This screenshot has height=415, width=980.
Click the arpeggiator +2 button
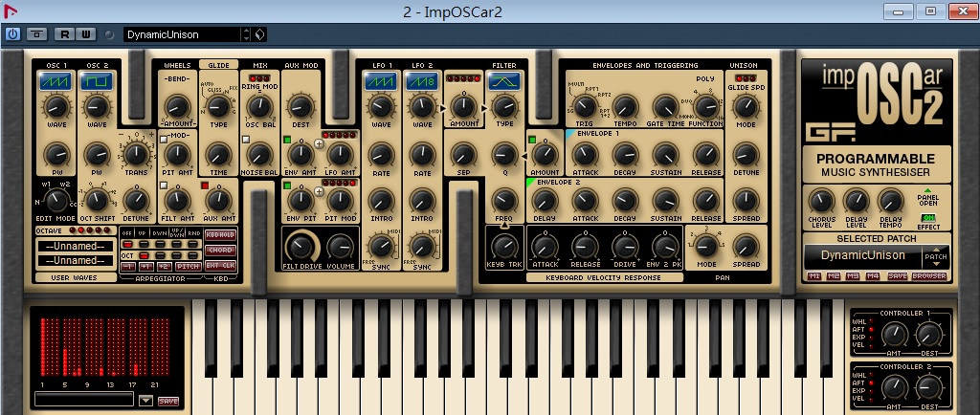click(x=164, y=267)
